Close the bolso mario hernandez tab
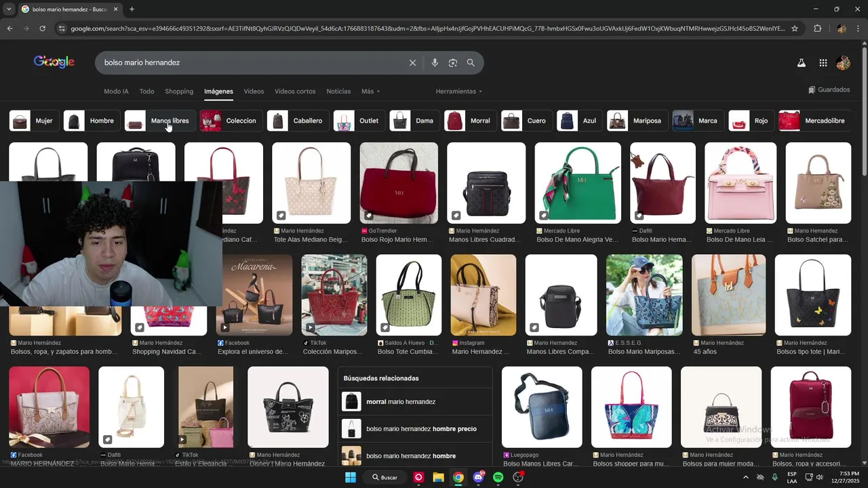868x488 pixels. (115, 9)
